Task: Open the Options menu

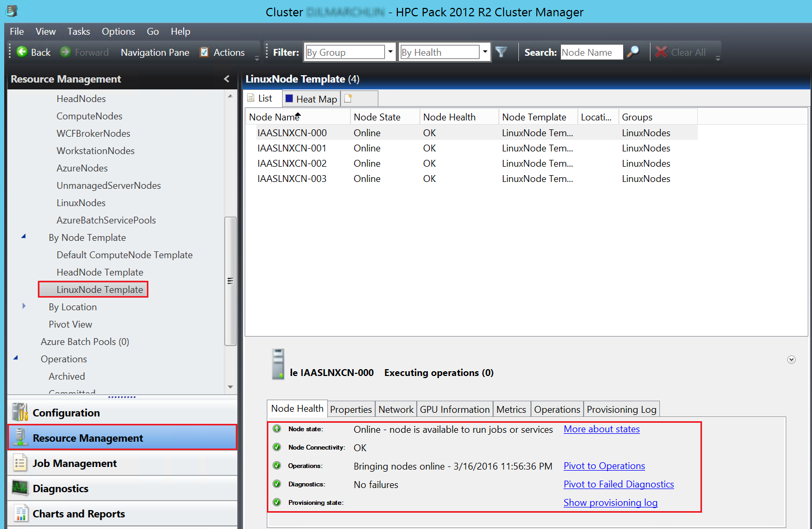Action: point(118,32)
